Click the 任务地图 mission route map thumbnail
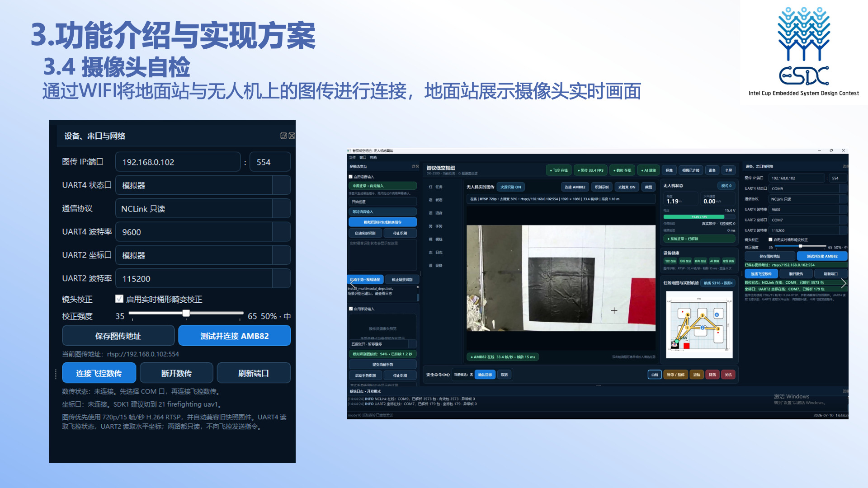The width and height of the screenshot is (868, 488). tap(699, 324)
